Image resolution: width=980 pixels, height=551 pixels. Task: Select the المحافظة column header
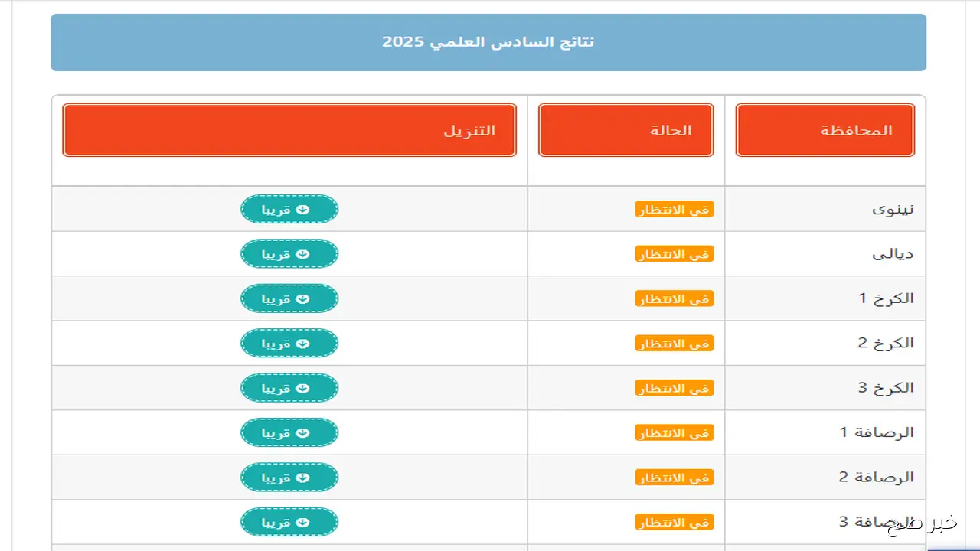[825, 129]
